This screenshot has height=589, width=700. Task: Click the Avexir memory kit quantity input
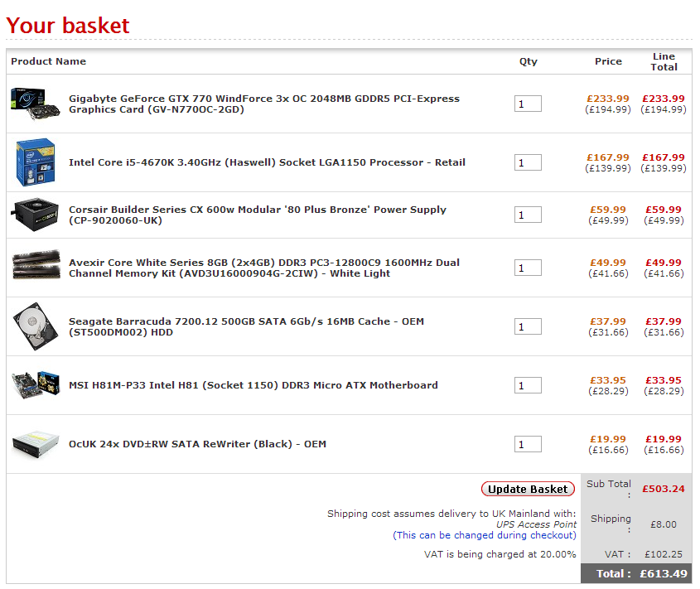pos(528,268)
